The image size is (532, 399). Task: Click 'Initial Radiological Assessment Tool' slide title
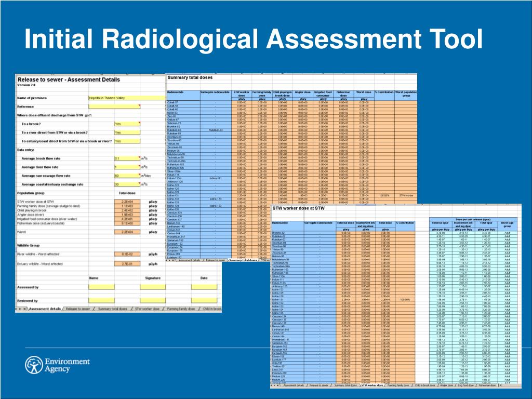254,38
